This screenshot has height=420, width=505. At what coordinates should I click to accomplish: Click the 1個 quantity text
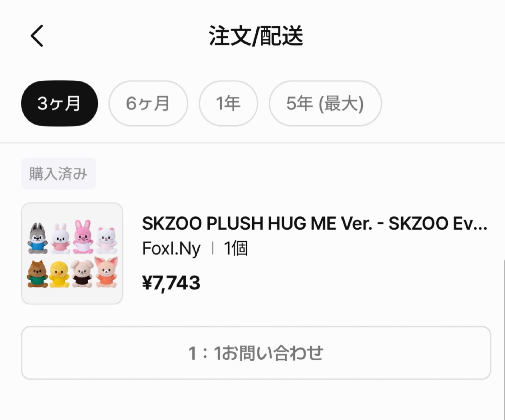point(235,248)
